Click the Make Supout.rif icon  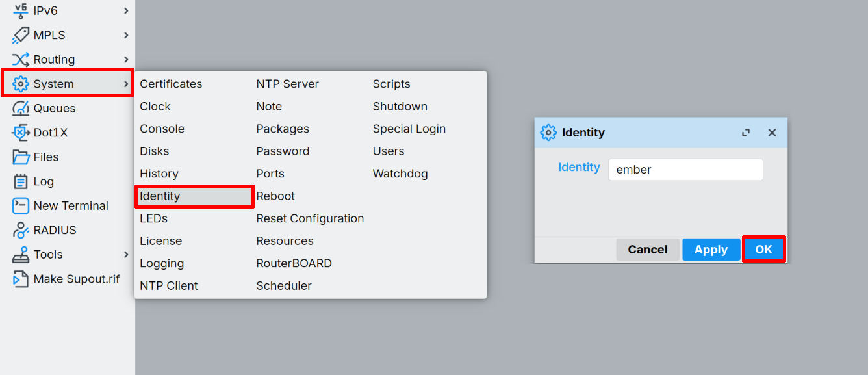click(19, 279)
